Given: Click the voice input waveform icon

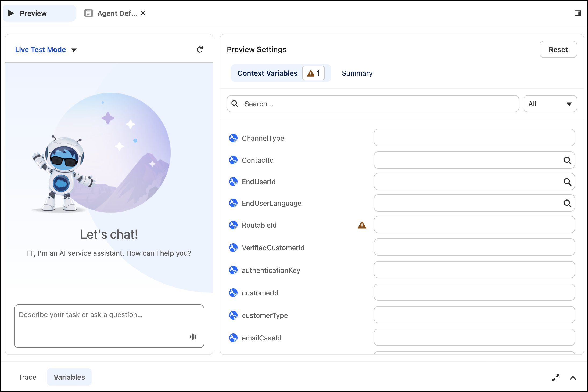Looking at the screenshot, I should tap(193, 337).
